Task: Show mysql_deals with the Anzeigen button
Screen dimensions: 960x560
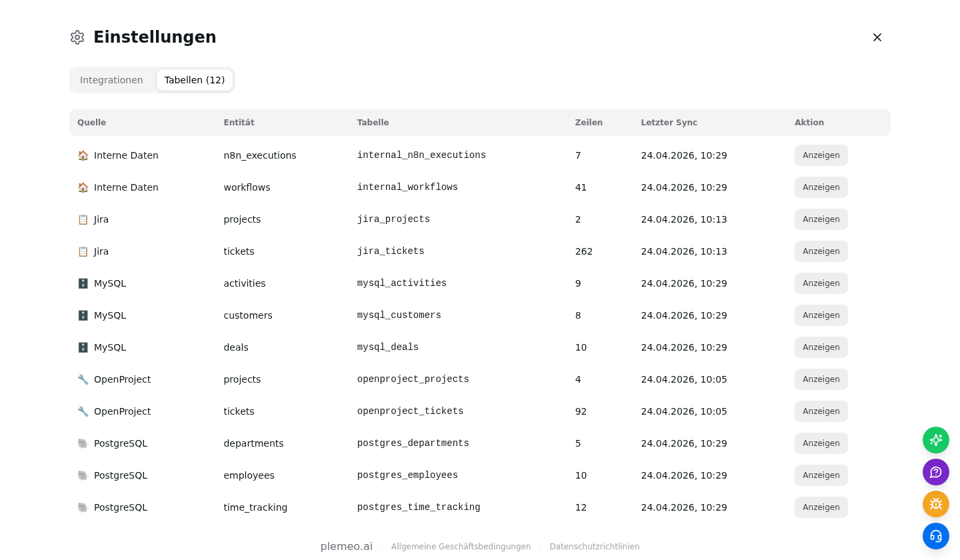Action: tap(821, 347)
